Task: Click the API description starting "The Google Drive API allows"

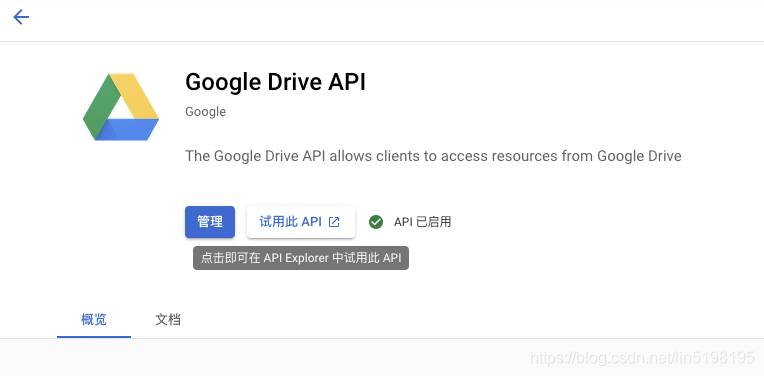Action: (433, 156)
